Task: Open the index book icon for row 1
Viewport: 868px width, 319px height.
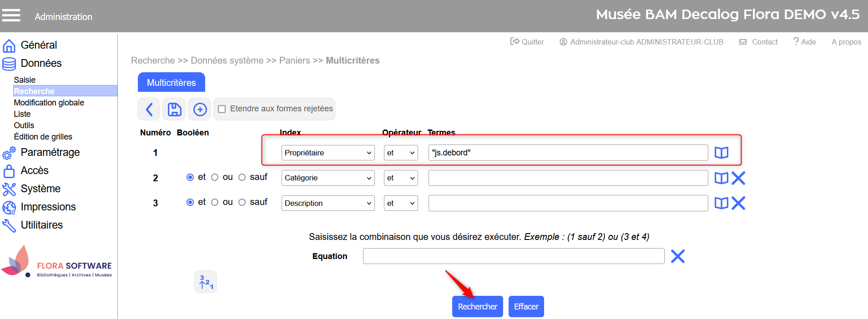Action: pos(721,153)
